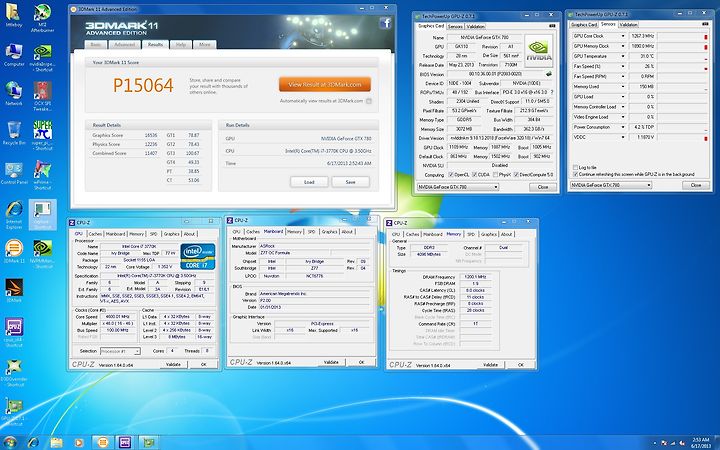720x450 pixels.
Task: Open the 3DMark 11 desktop shortcut
Action: point(14,249)
